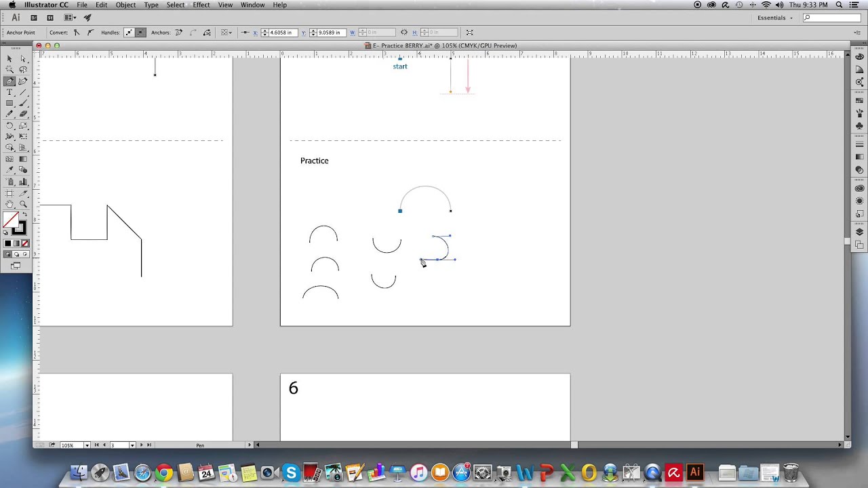
Task: Select the Lasso tool
Action: click(24, 69)
